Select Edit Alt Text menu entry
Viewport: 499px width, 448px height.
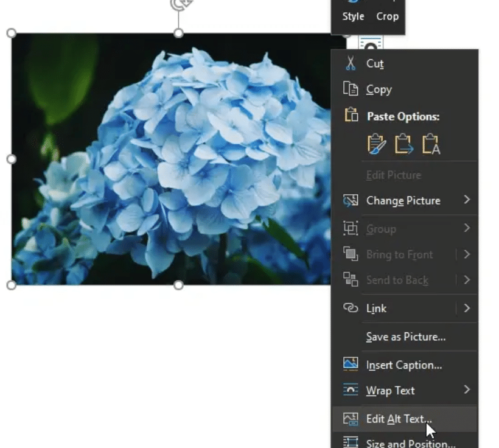tap(399, 419)
